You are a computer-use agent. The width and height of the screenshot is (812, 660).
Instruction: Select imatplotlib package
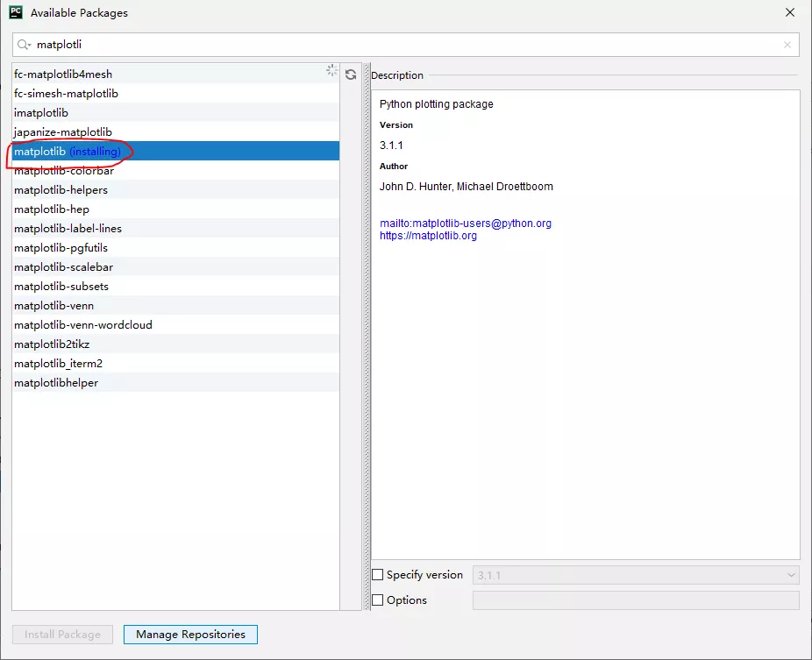point(176,112)
